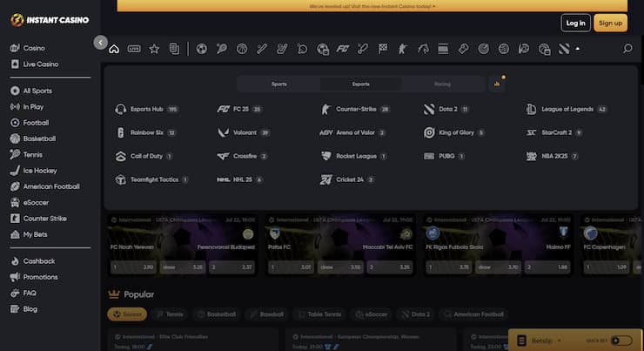The height and width of the screenshot is (351, 644).
Task: Open FC 25 esports category
Action: point(239,110)
